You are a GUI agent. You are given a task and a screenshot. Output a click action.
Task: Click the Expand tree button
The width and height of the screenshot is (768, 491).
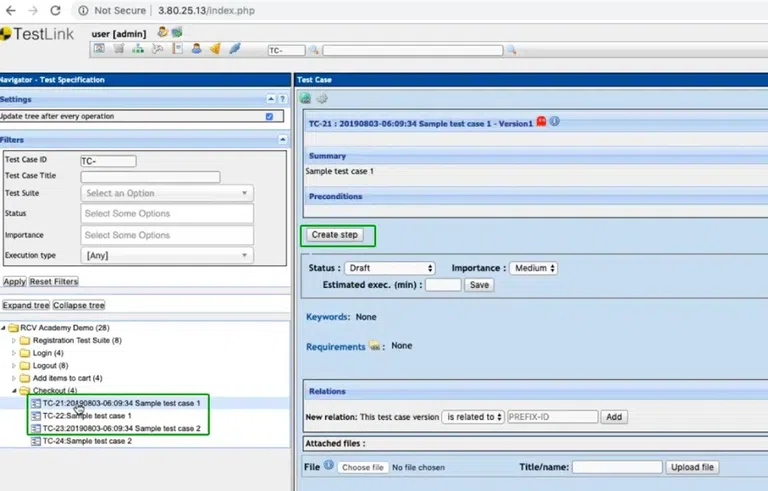pos(26,305)
